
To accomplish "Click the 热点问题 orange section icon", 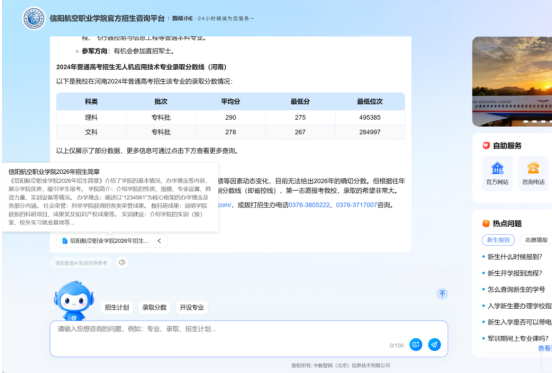I will pos(486,223).
